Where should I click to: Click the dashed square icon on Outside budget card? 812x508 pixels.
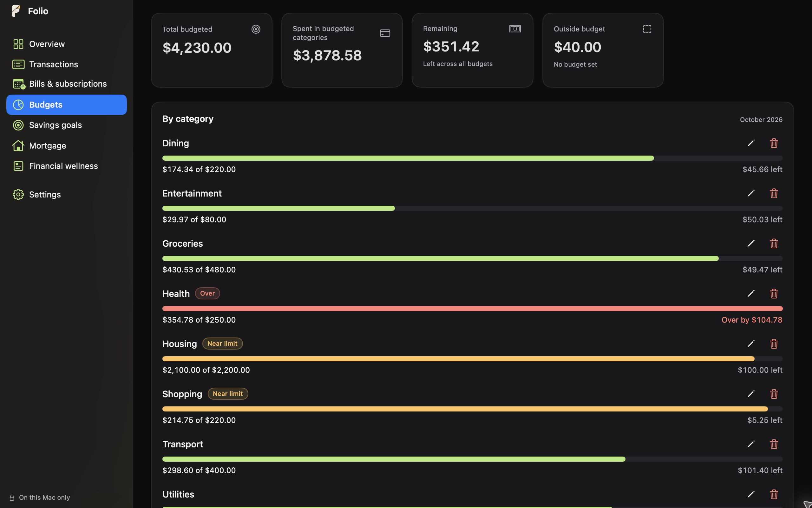pyautogui.click(x=647, y=29)
